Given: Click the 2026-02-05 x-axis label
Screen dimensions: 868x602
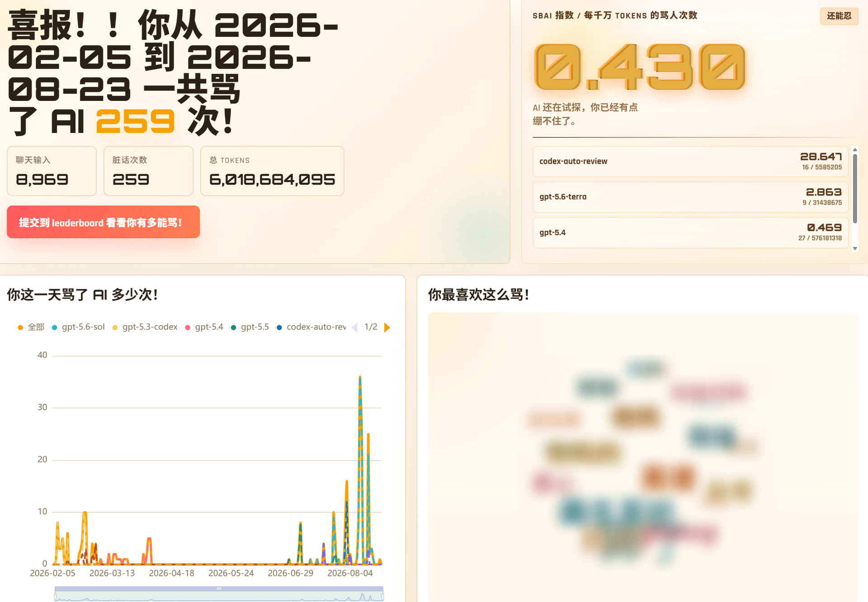Looking at the screenshot, I should click(52, 573).
